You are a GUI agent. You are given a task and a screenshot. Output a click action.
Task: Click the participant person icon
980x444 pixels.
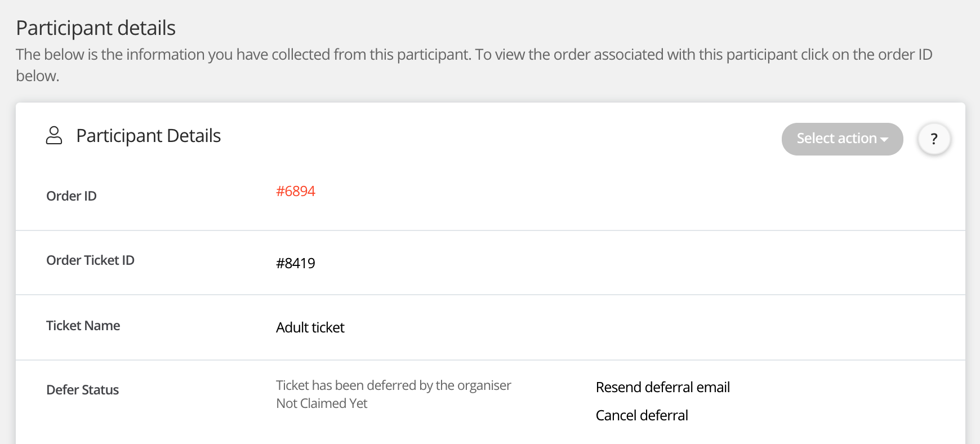coord(54,136)
